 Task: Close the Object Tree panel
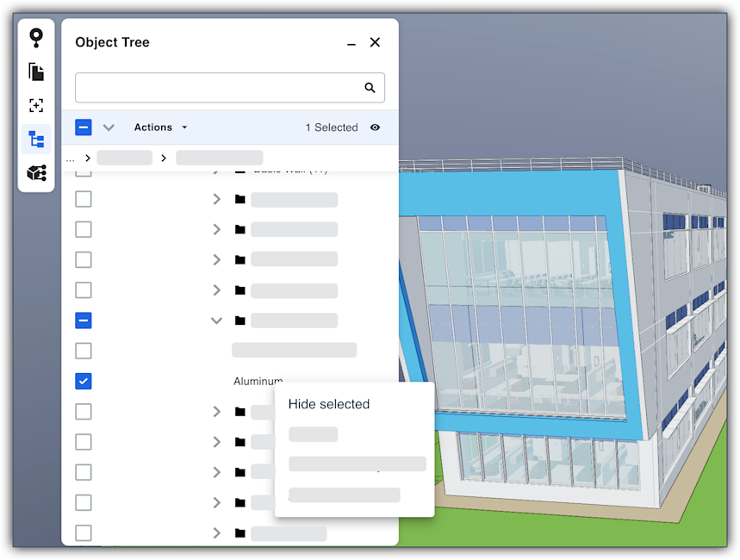(375, 42)
